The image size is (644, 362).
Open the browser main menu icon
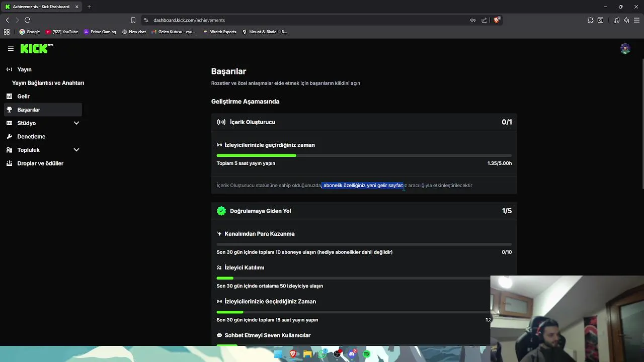coord(637,20)
